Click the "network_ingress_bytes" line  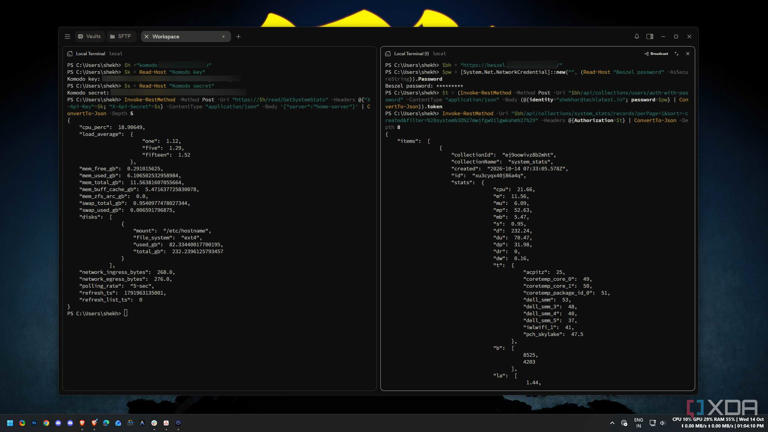tap(127, 272)
